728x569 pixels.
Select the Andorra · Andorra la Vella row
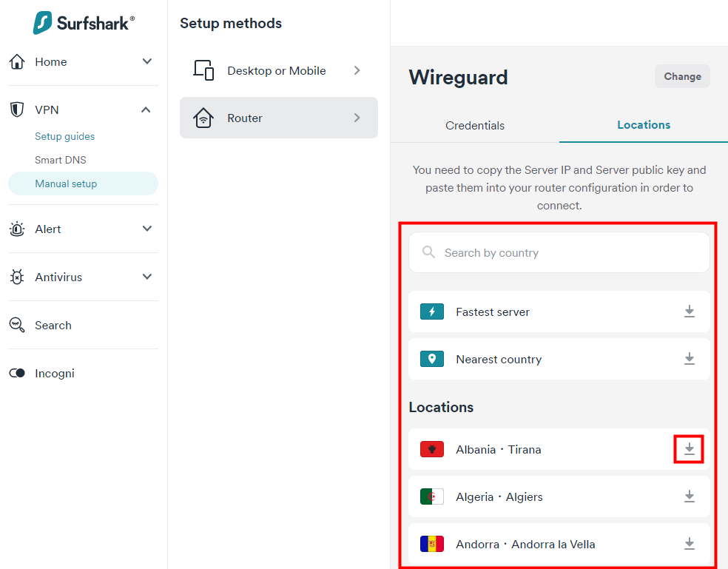point(559,544)
